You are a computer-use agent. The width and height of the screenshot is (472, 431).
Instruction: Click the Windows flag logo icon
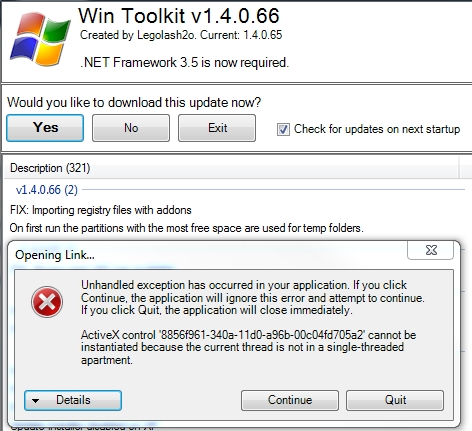point(40,39)
